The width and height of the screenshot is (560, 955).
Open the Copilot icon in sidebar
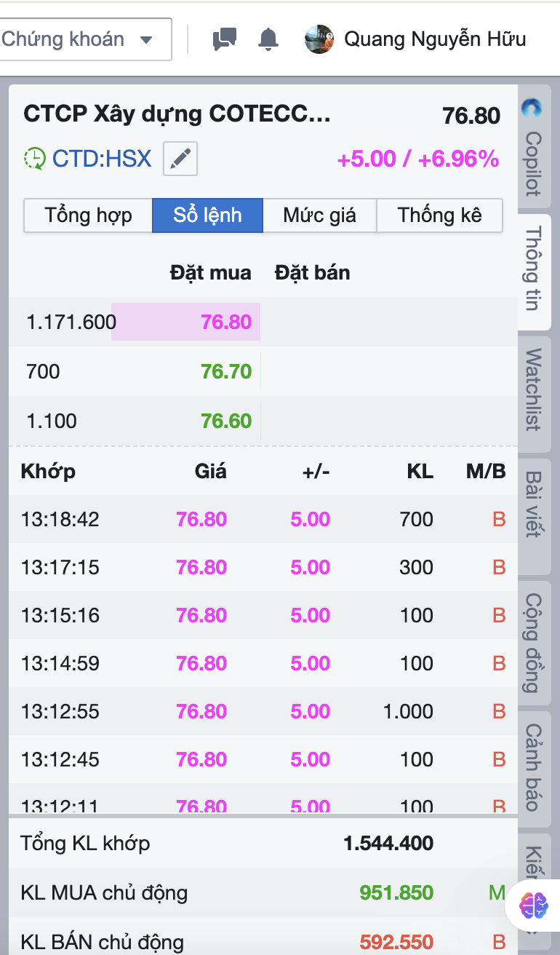click(532, 109)
